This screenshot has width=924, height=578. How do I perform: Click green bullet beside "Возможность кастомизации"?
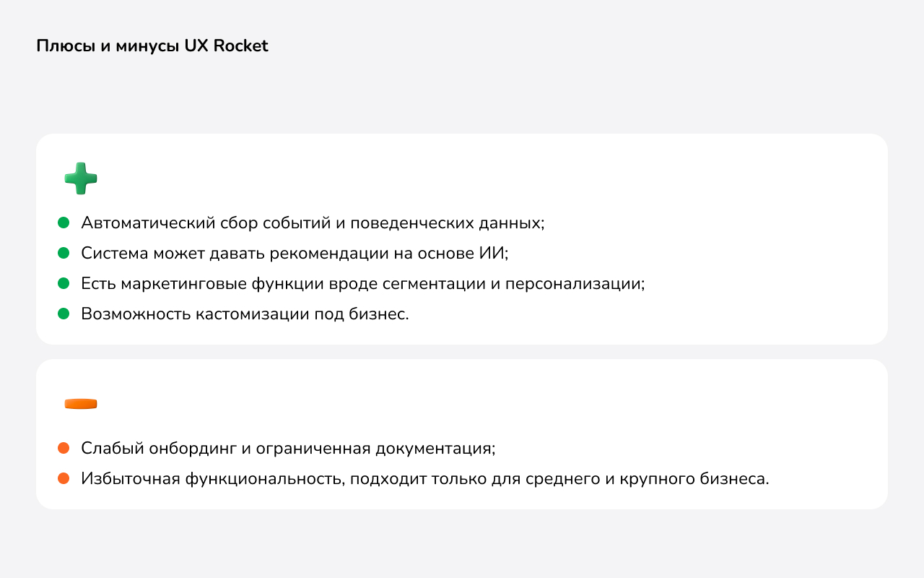(64, 314)
